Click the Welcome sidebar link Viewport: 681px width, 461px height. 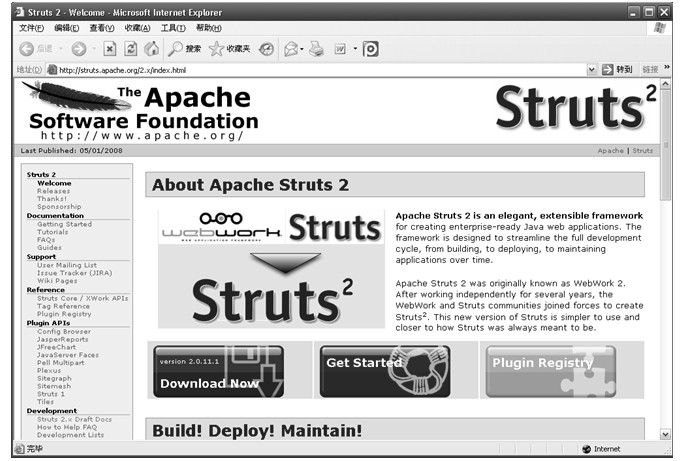click(54, 183)
